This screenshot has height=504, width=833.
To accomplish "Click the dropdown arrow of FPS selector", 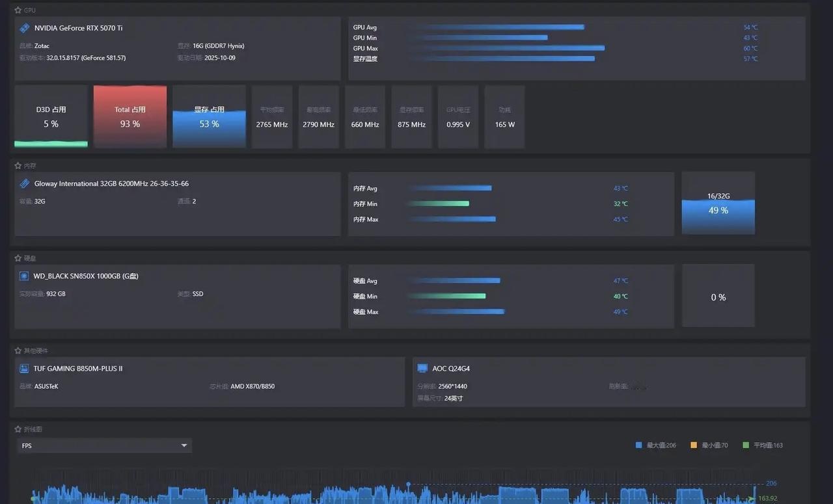I will point(184,445).
